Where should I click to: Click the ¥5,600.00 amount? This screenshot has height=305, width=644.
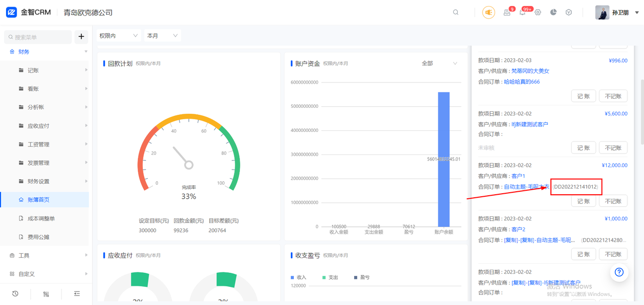tap(616, 114)
